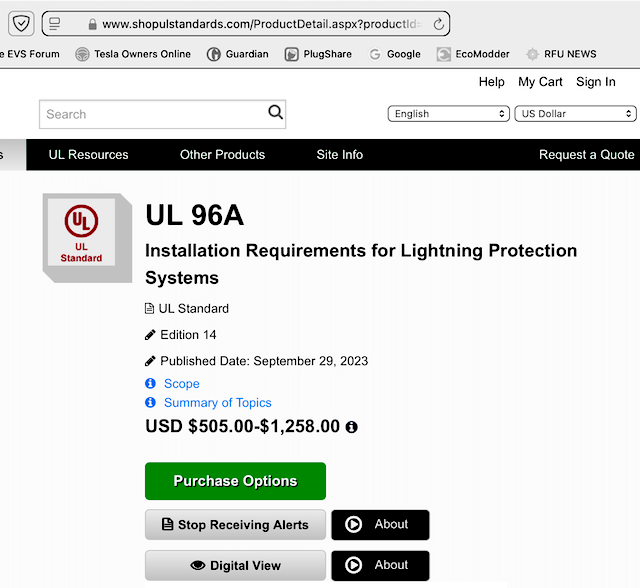
Task: Open the PlugShare bookmark
Action: 318,54
